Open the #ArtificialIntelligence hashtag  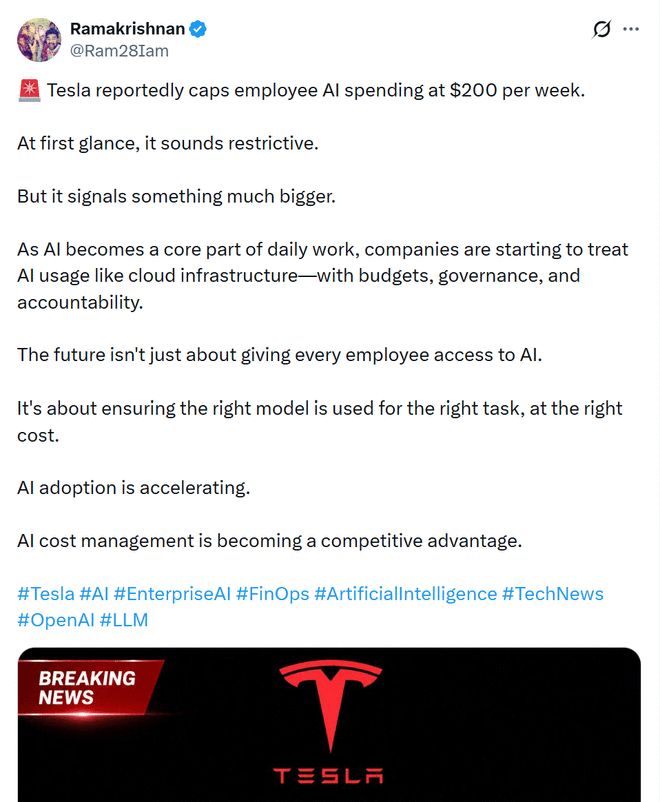pos(406,594)
